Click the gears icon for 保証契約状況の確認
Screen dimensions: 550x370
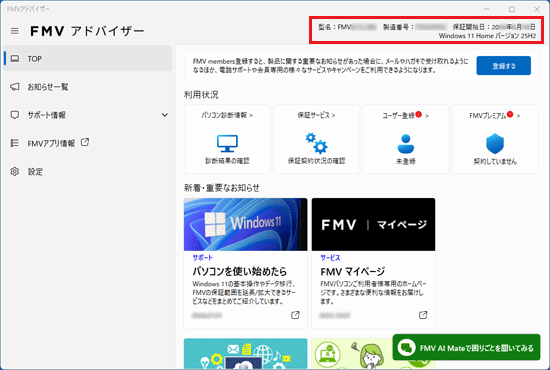point(316,143)
